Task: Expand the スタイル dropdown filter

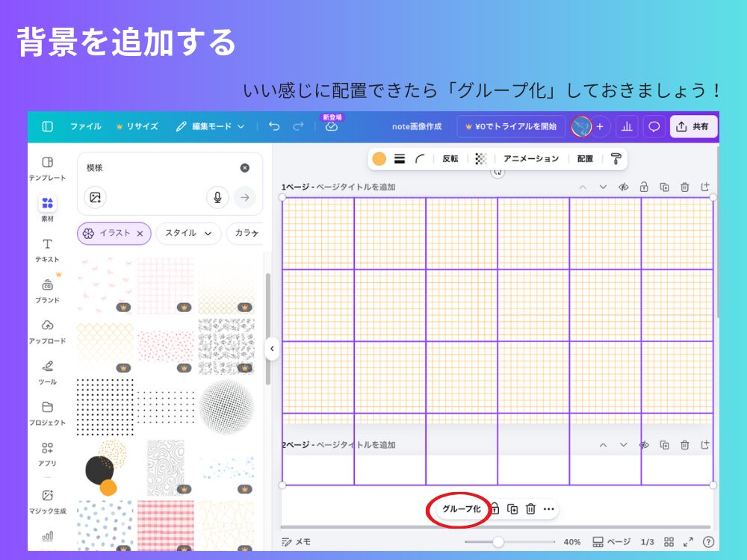Action: click(x=188, y=233)
